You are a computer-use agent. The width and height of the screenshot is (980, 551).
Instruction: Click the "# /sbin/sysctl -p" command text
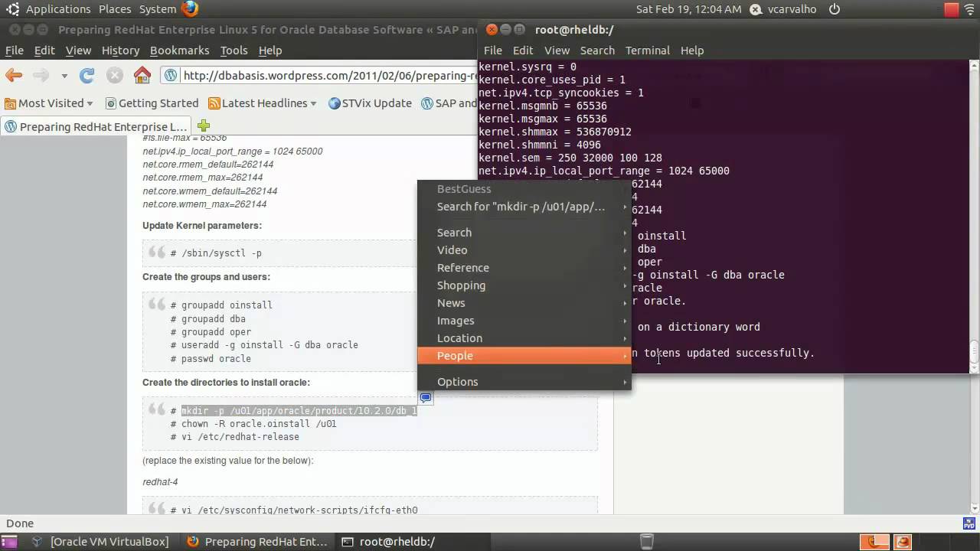pyautogui.click(x=216, y=253)
